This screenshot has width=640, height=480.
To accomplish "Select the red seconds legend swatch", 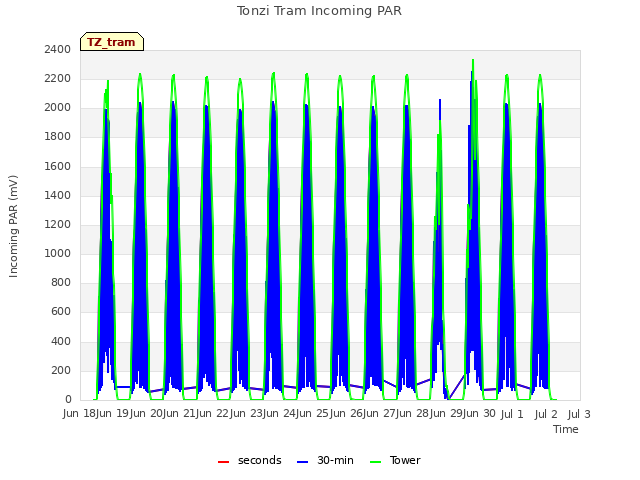I will click(223, 462).
